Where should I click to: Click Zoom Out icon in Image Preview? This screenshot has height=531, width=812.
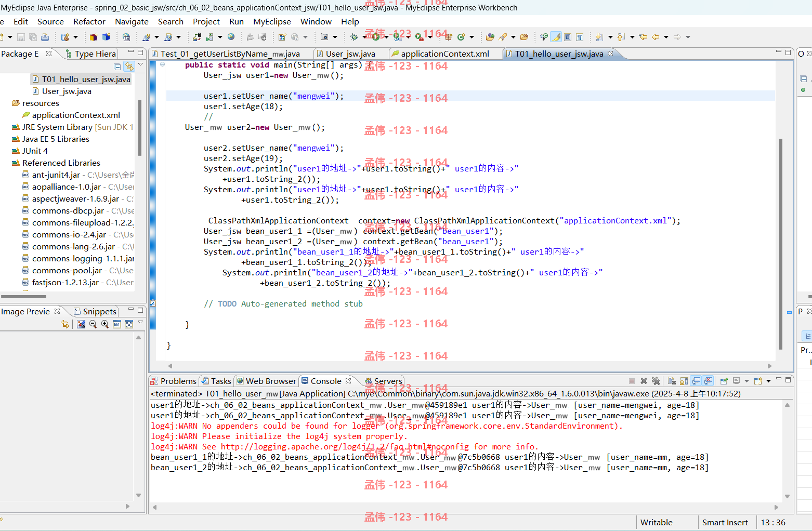(93, 324)
